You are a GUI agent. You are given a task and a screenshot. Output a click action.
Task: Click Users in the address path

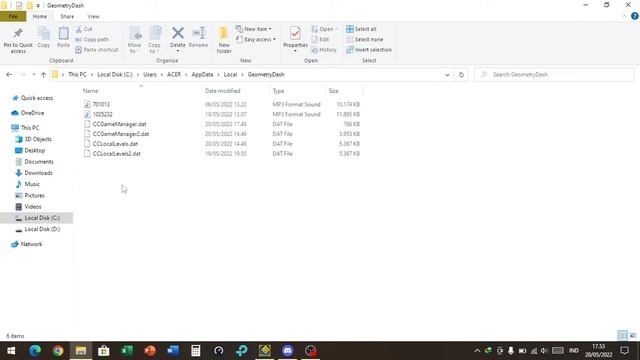coord(150,75)
